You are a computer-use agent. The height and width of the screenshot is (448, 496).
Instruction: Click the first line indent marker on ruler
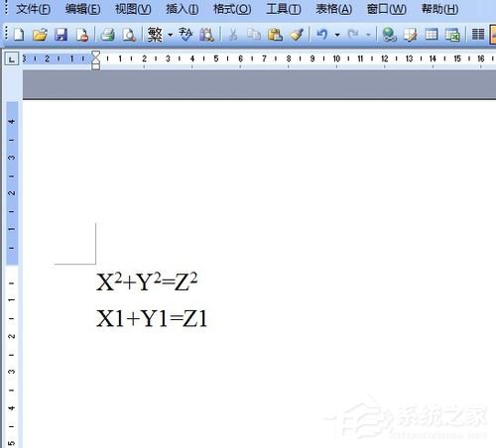95,55
